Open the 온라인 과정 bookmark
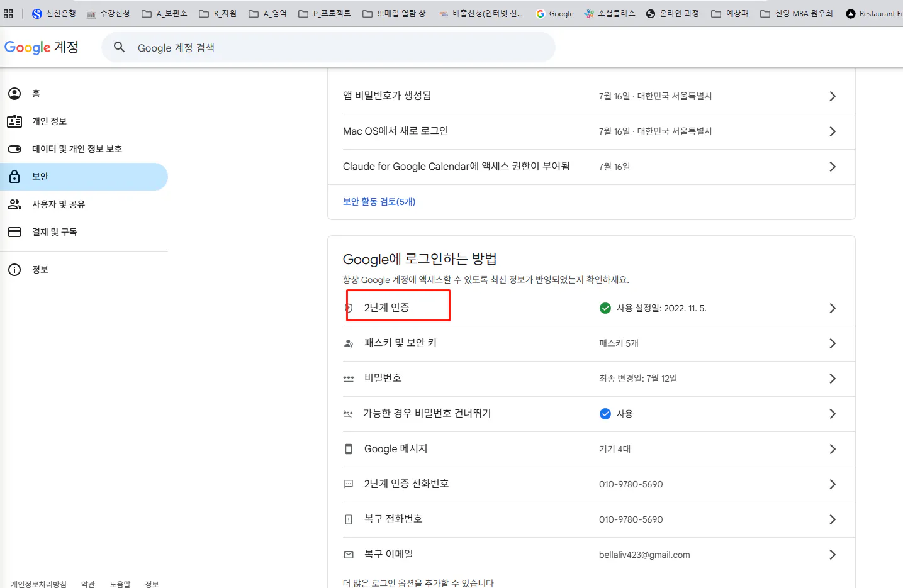The height and width of the screenshot is (588, 903). tap(673, 13)
